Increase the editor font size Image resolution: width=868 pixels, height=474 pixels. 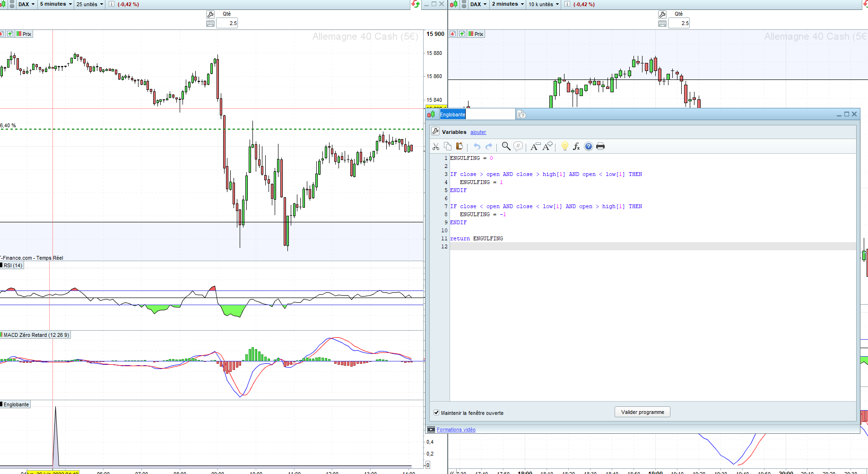[x=547, y=147]
